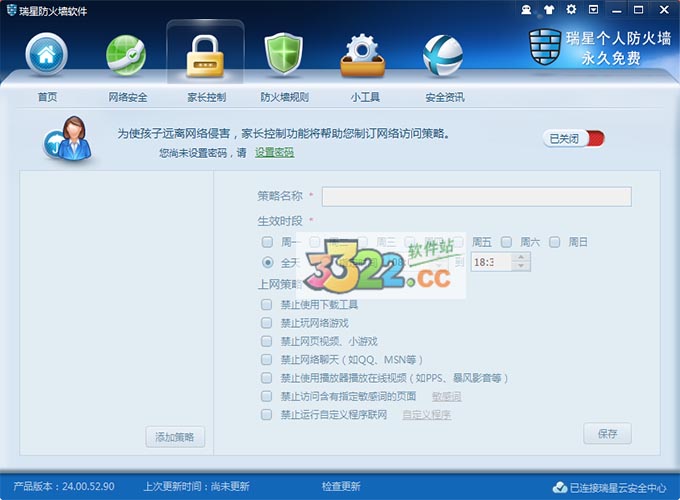Check the 周一 weekday checkbox
680x500 pixels.
pyautogui.click(x=267, y=242)
